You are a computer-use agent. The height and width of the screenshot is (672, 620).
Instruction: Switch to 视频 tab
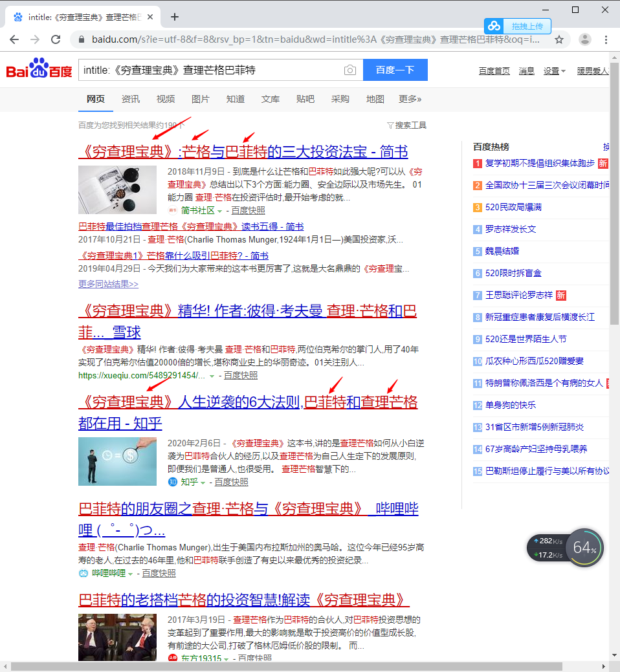pyautogui.click(x=166, y=99)
